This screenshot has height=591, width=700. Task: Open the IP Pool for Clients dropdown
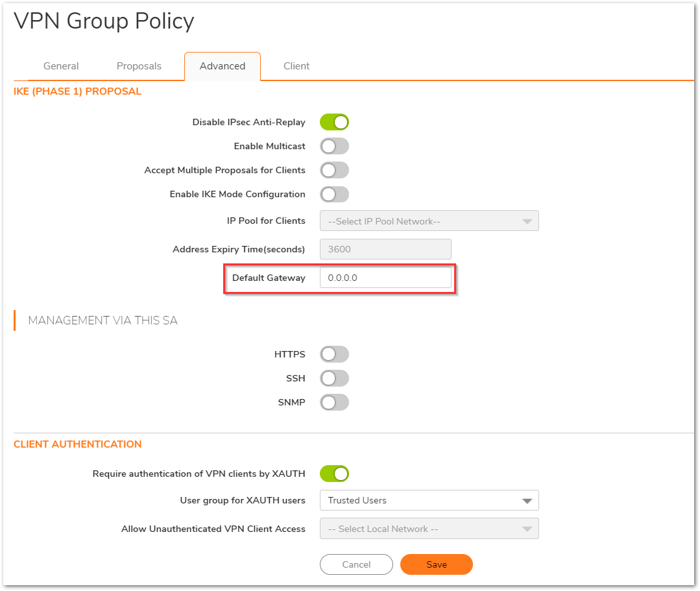(x=429, y=221)
